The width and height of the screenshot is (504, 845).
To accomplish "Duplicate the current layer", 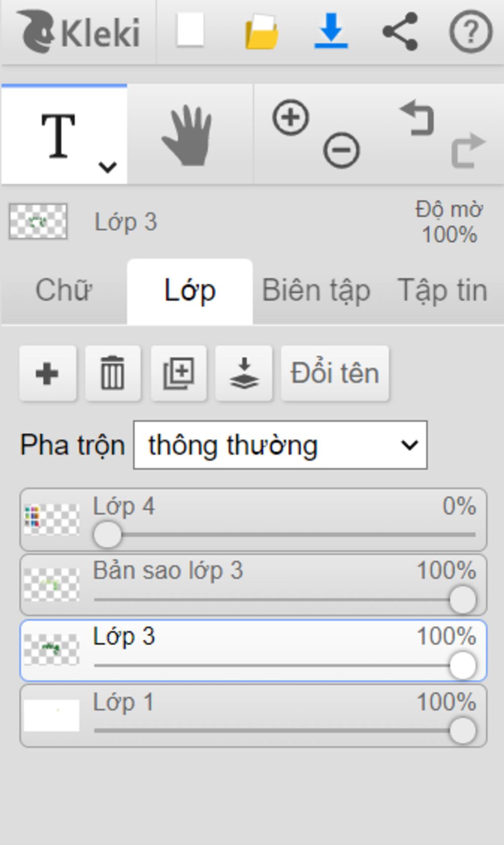I will [178, 374].
